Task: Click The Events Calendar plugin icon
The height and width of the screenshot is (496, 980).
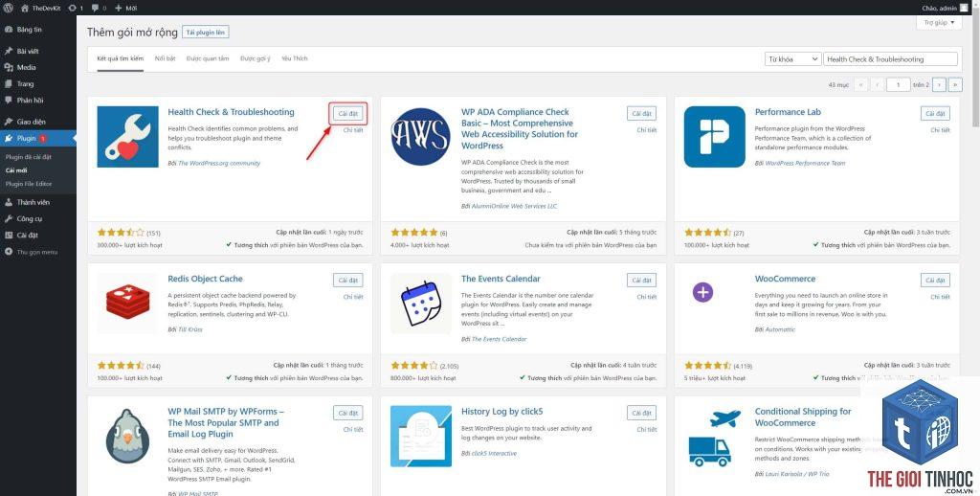Action: 421,303
